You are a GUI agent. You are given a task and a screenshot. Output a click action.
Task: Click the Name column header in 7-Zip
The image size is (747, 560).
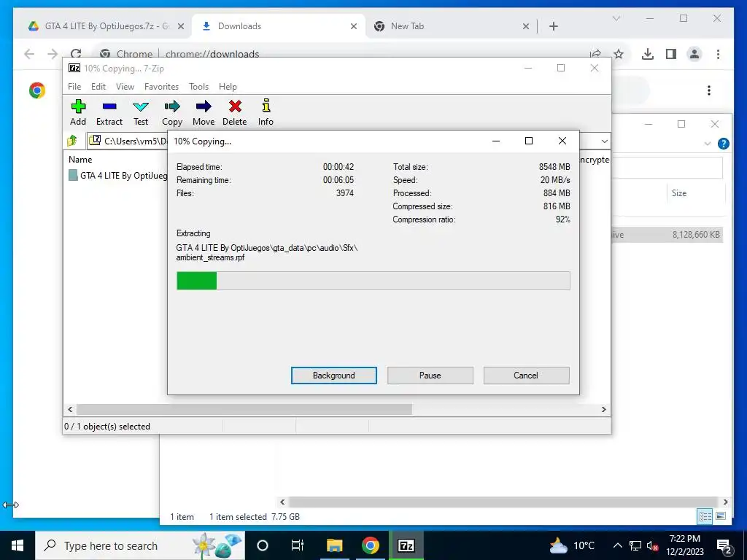pos(80,160)
